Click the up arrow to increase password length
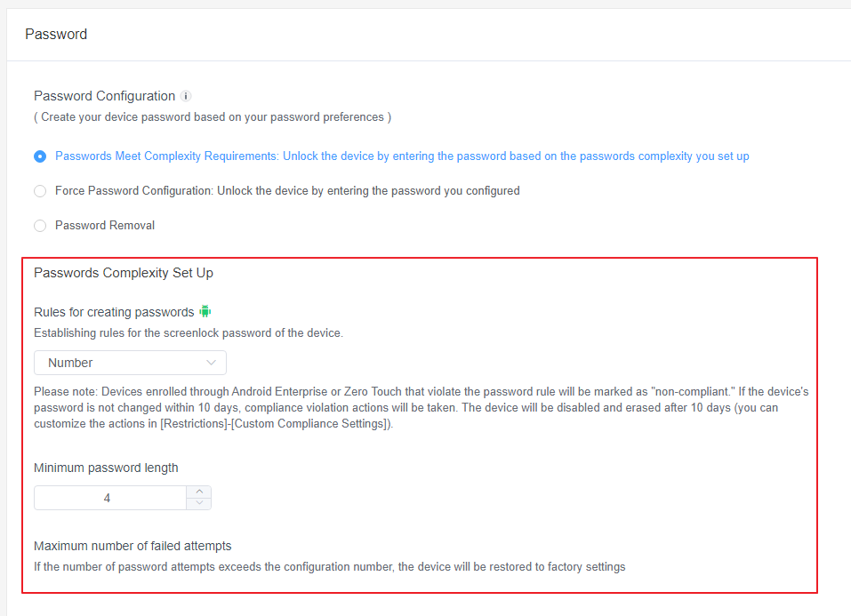Image resolution: width=851 pixels, height=616 pixels. pyautogui.click(x=199, y=492)
